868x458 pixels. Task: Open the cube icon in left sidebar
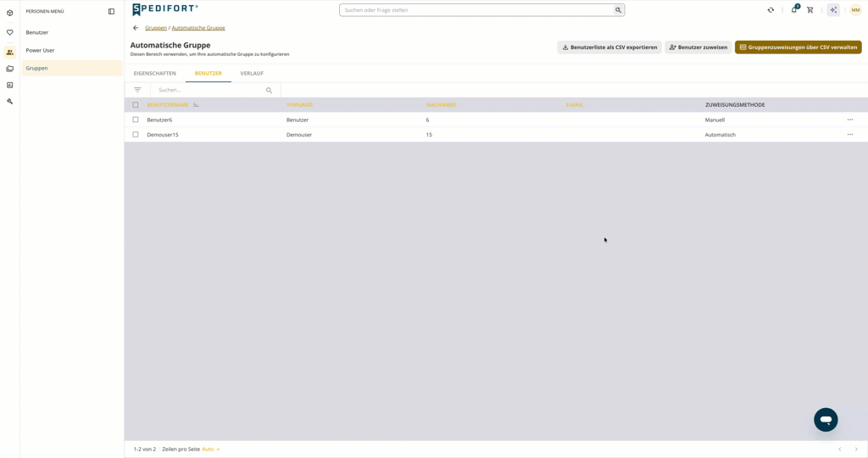coord(9,13)
